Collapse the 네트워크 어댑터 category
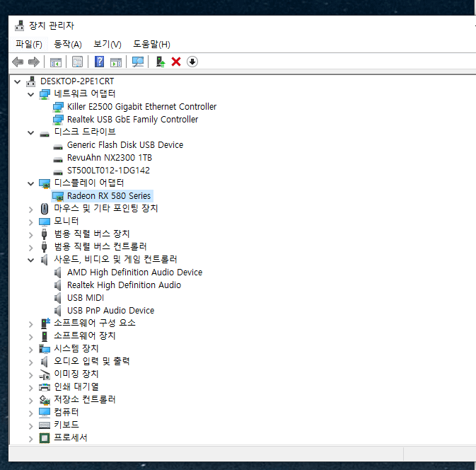 coord(30,94)
